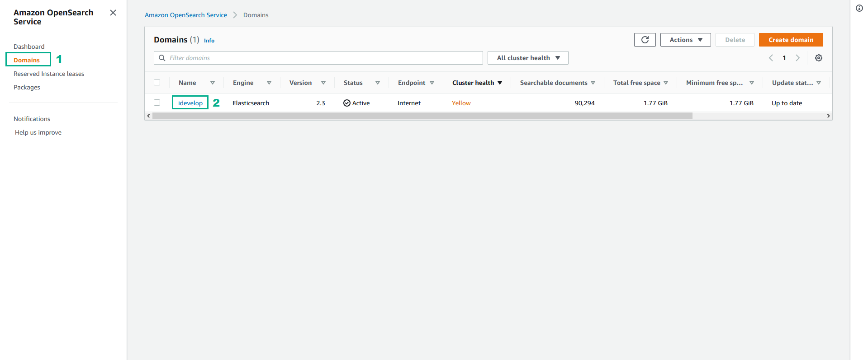Check the idevelop domain row checkbox

(x=157, y=103)
